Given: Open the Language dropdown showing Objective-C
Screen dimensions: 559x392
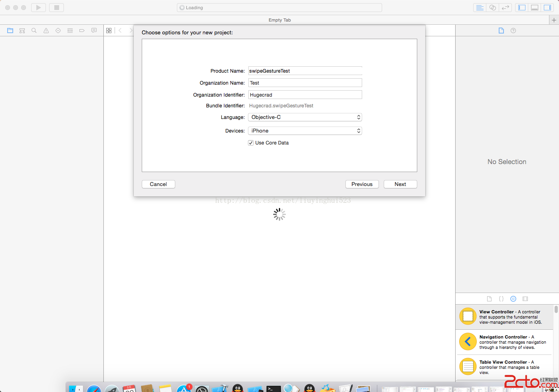Looking at the screenshot, I should 305,117.
